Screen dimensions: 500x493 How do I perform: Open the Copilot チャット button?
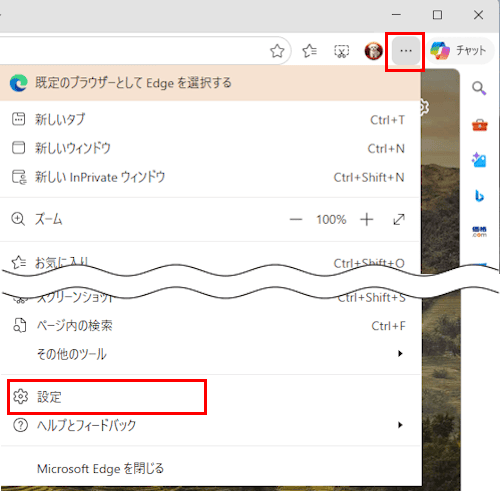point(459,51)
